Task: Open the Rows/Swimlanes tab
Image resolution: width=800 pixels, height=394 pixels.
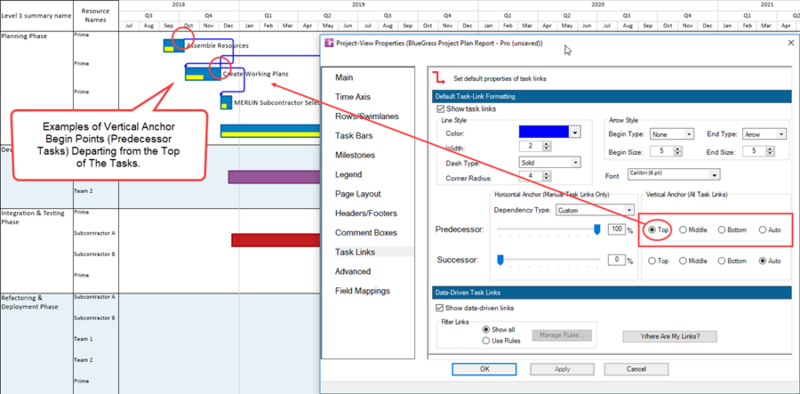Action: (x=367, y=116)
